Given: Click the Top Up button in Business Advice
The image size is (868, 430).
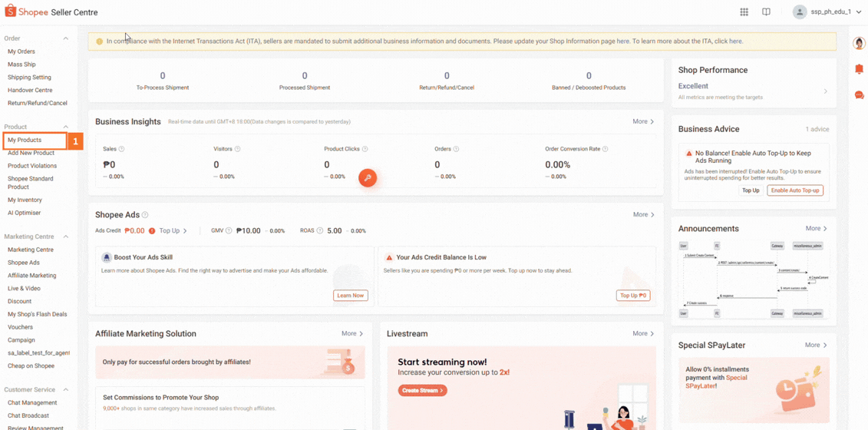Looking at the screenshot, I should point(751,190).
